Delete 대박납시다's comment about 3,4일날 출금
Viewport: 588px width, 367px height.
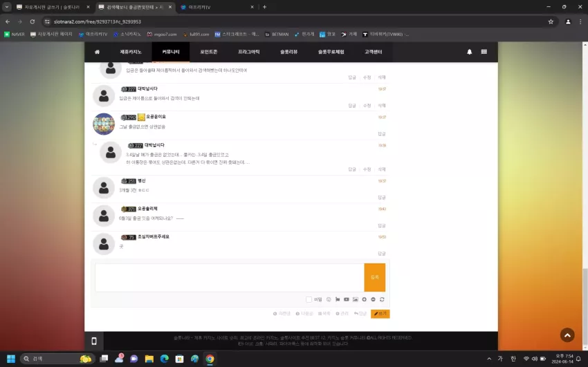click(382, 169)
